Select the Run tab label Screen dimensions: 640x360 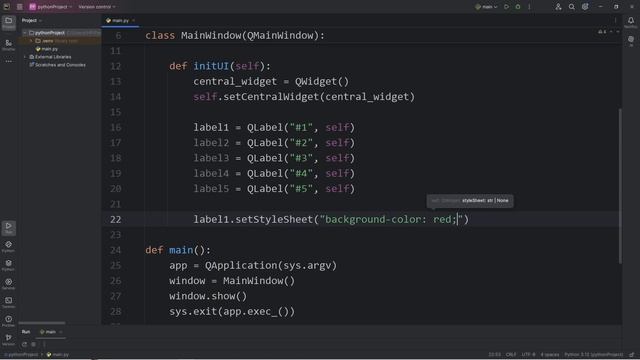26,332
